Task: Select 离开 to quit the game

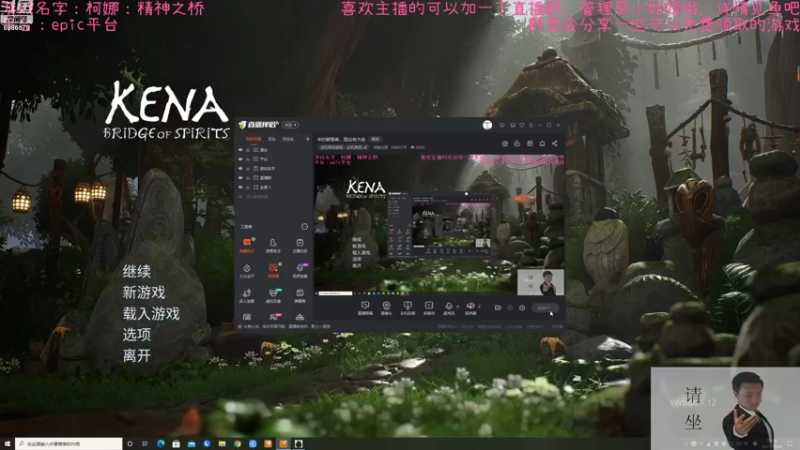Action: pyautogui.click(x=136, y=355)
